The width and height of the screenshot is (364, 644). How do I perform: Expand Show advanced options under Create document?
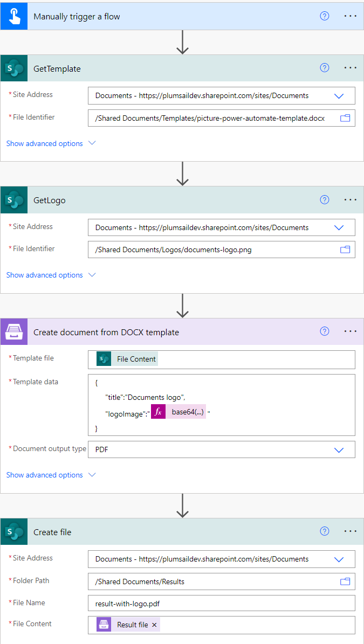pos(51,475)
